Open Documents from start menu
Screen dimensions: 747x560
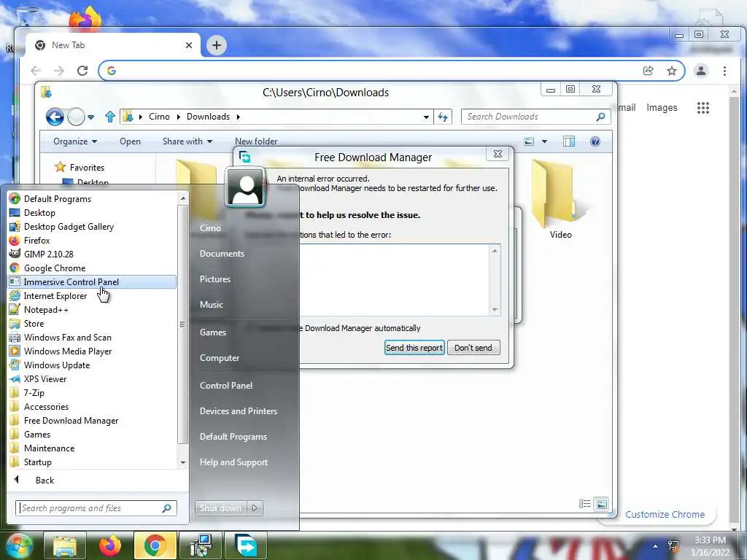pyautogui.click(x=222, y=254)
